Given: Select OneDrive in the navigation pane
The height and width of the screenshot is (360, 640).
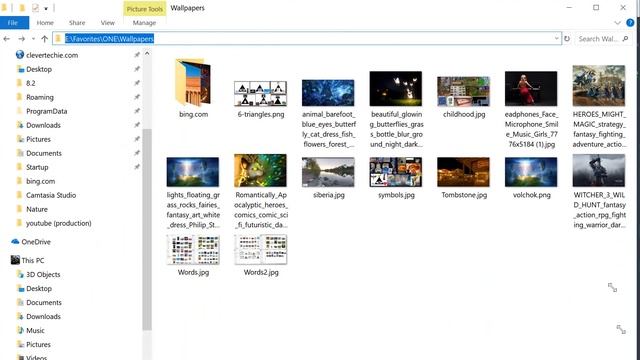Looking at the screenshot, I should pyautogui.click(x=36, y=242).
